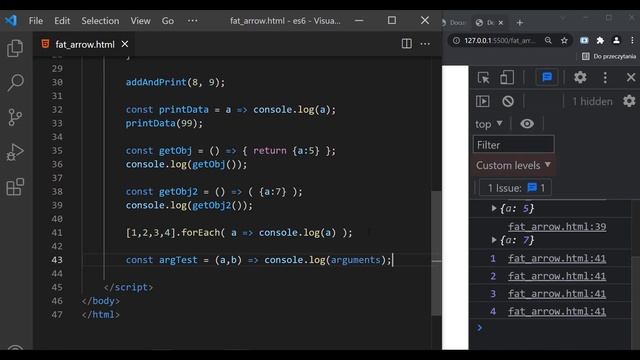Open the browser zoom magnifier icon
The image size is (640, 360).
pos(548,40)
